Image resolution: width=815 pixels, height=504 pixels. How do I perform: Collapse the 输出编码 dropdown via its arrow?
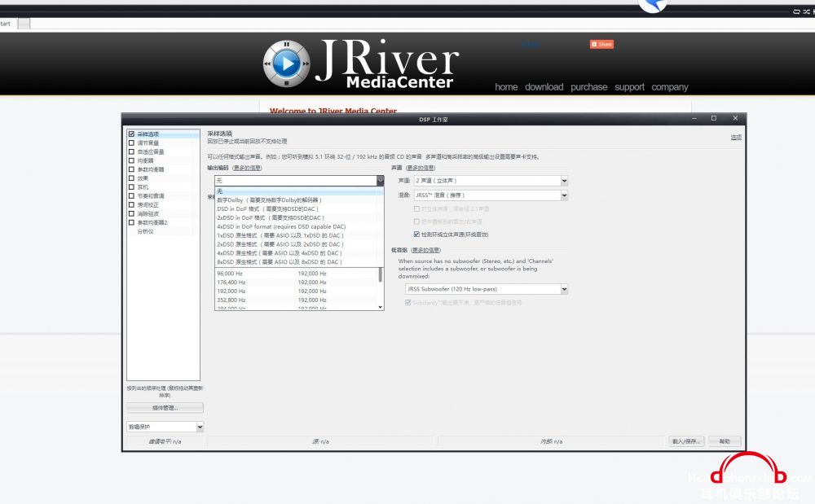tap(380, 180)
